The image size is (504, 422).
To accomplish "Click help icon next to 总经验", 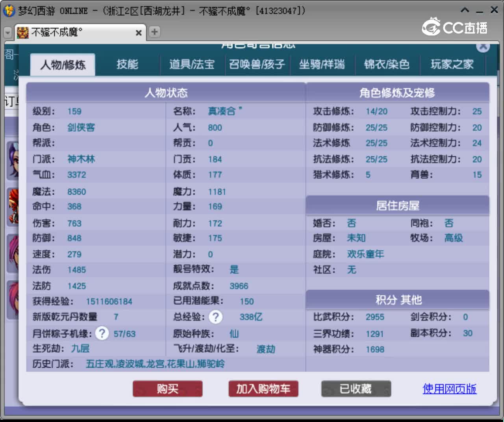I will pyautogui.click(x=216, y=317).
